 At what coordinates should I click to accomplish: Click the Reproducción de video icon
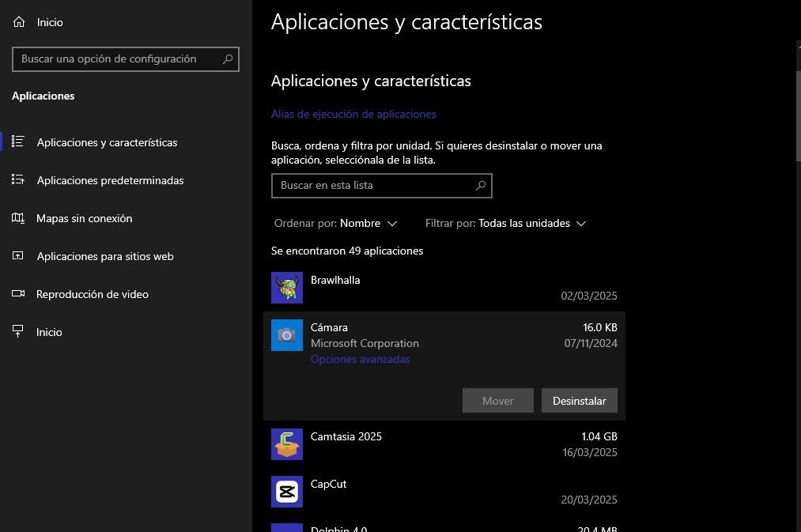pos(18,293)
